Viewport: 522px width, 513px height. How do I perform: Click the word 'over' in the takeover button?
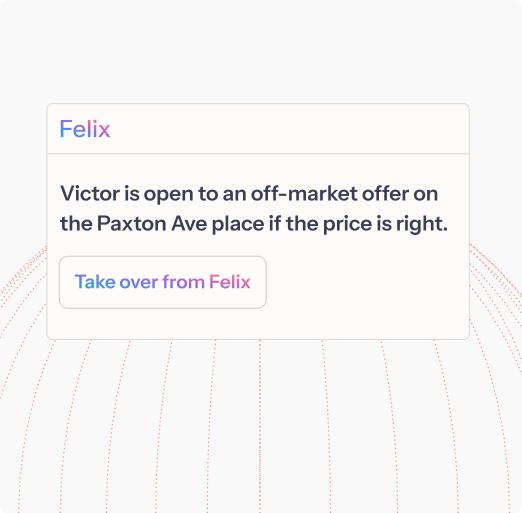(139, 282)
